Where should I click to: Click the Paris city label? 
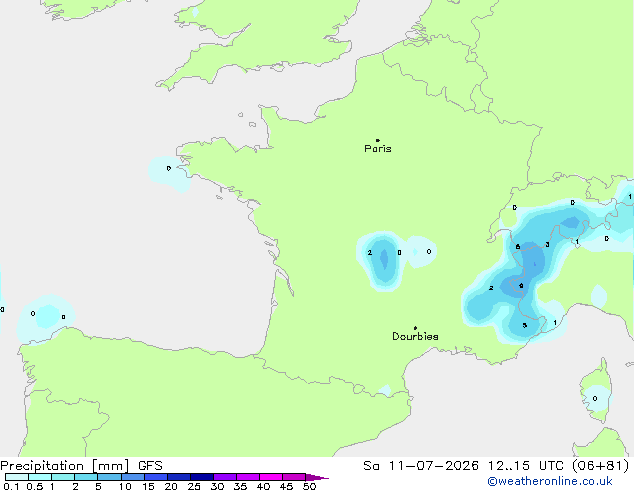pyautogui.click(x=378, y=149)
